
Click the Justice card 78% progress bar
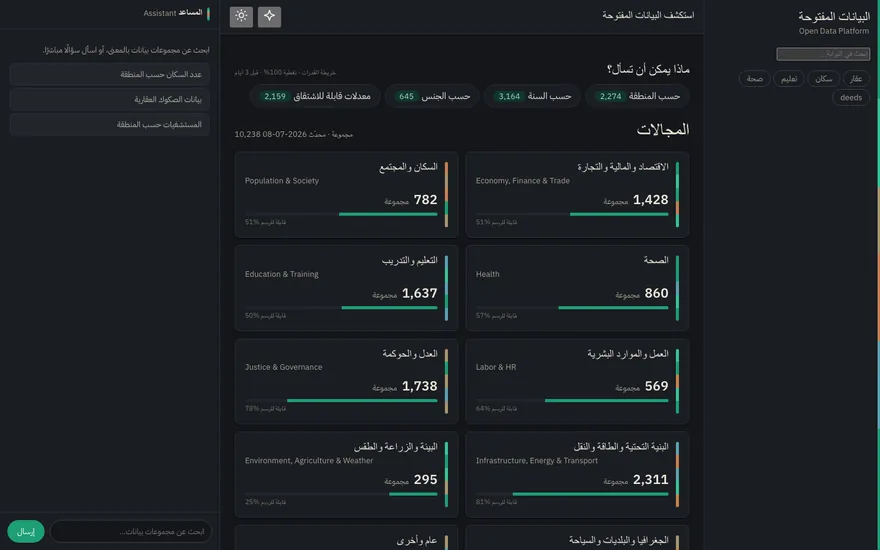[x=341, y=401]
